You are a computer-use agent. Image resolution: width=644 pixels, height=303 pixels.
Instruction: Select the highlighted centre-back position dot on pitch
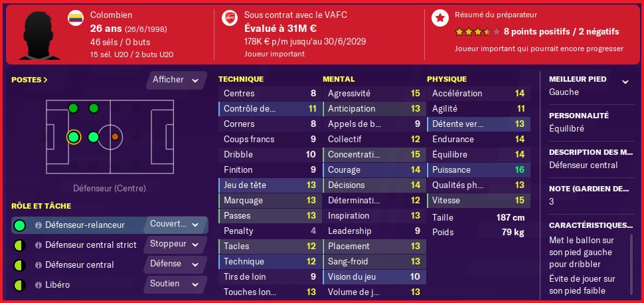pos(73,137)
